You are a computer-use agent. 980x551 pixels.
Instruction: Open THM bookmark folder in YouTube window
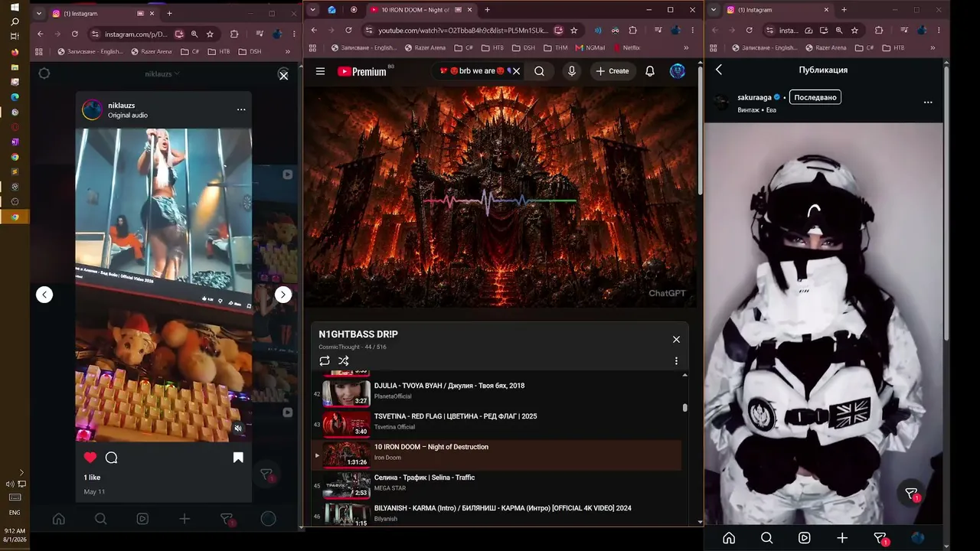click(x=555, y=47)
